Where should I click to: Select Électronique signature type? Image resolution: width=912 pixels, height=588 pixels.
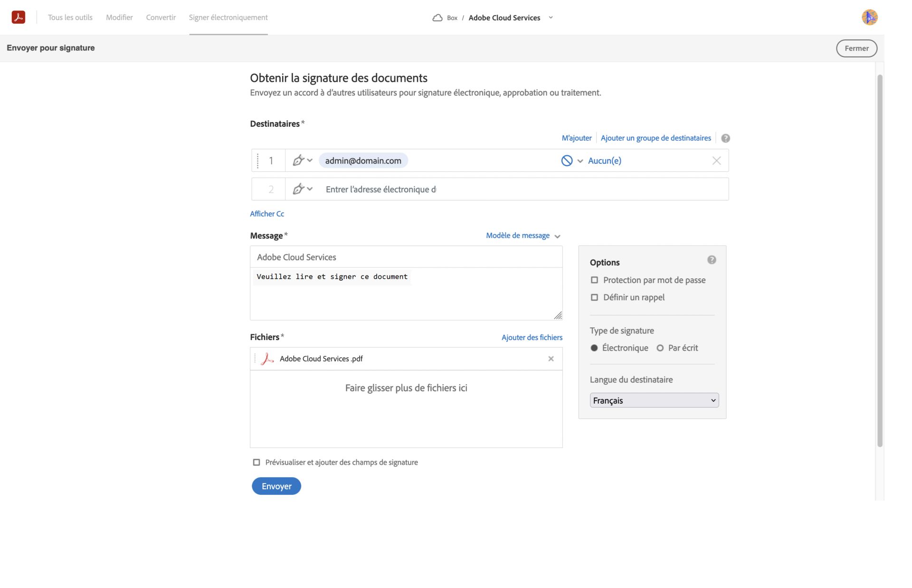tap(594, 348)
